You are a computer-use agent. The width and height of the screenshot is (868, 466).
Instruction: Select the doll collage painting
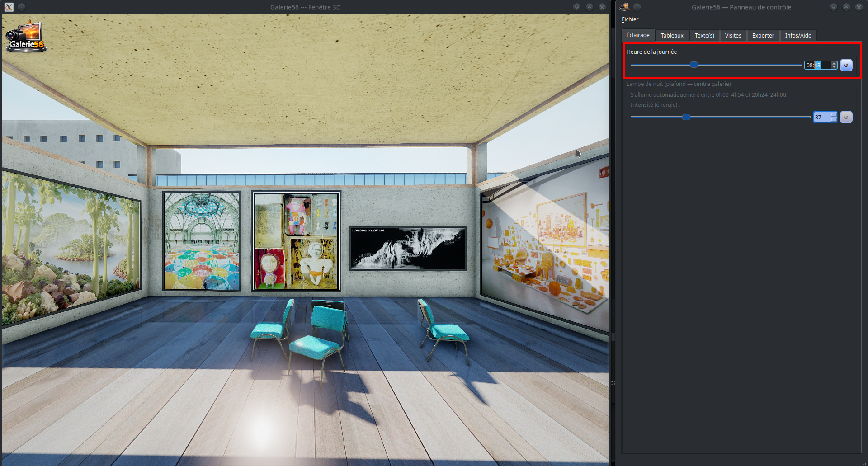click(296, 241)
